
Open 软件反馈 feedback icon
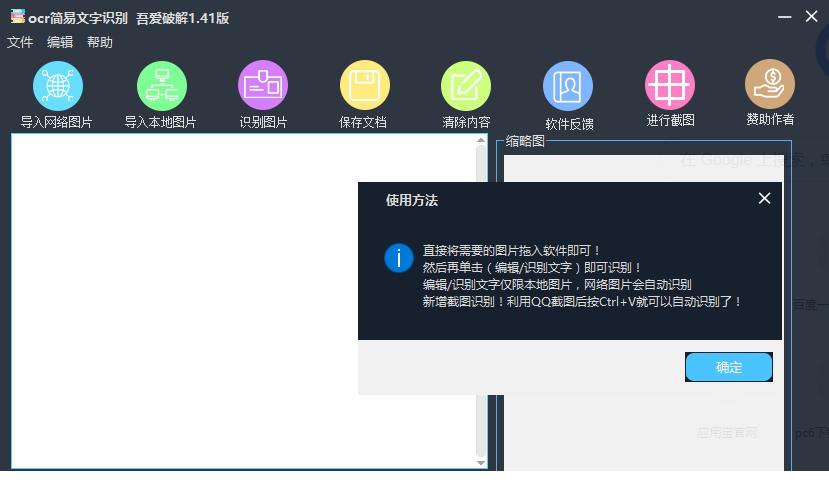(568, 86)
